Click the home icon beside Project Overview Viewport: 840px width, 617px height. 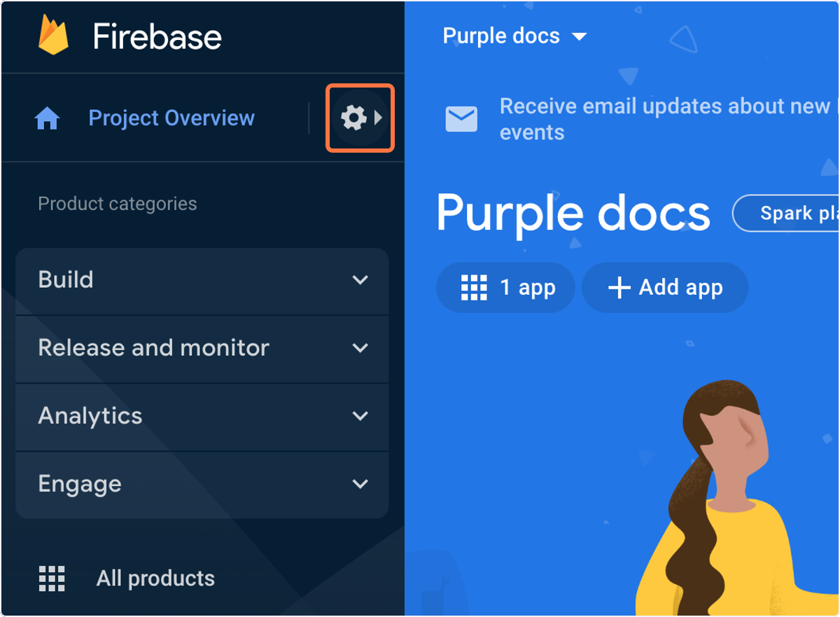(47, 118)
